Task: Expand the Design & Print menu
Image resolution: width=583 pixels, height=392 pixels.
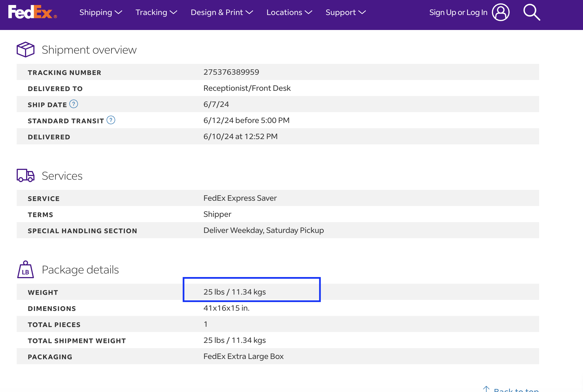Action: tap(222, 12)
